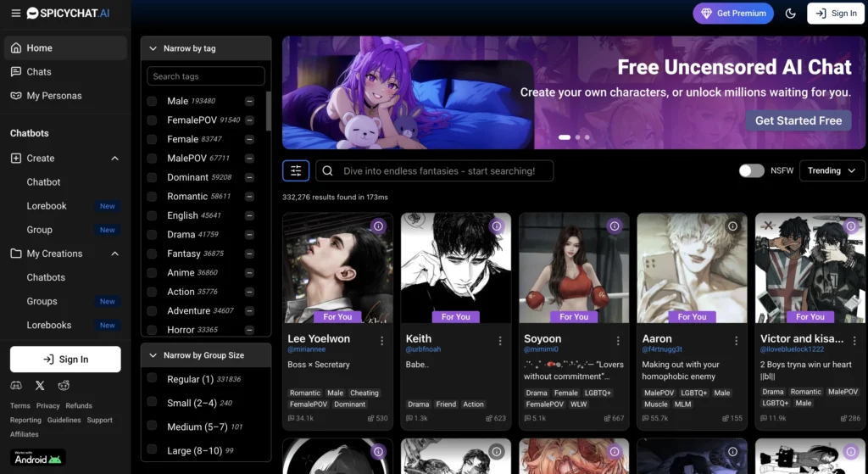Viewport: 868px width, 474px height.
Task: Click info icon on Lee Yoelwon card
Action: pos(378,226)
